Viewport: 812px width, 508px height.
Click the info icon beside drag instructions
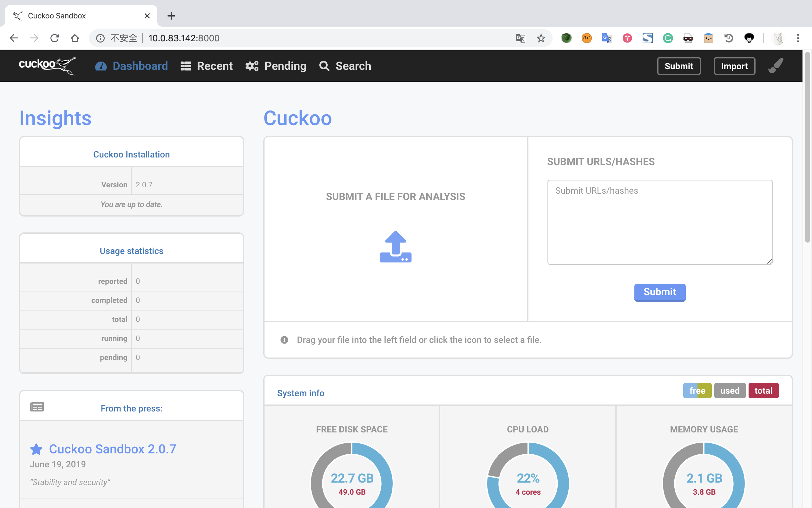coord(284,340)
